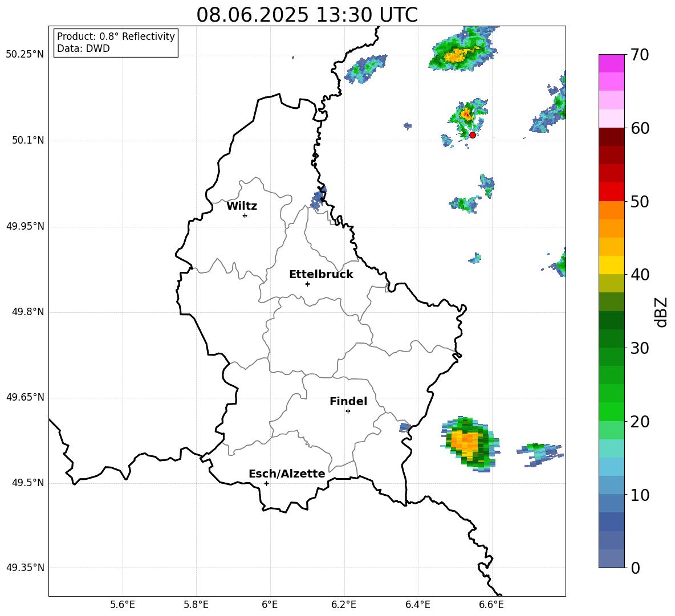675x616 pixels.
Task: Click the Wiltz station cross marker
Action: [245, 215]
